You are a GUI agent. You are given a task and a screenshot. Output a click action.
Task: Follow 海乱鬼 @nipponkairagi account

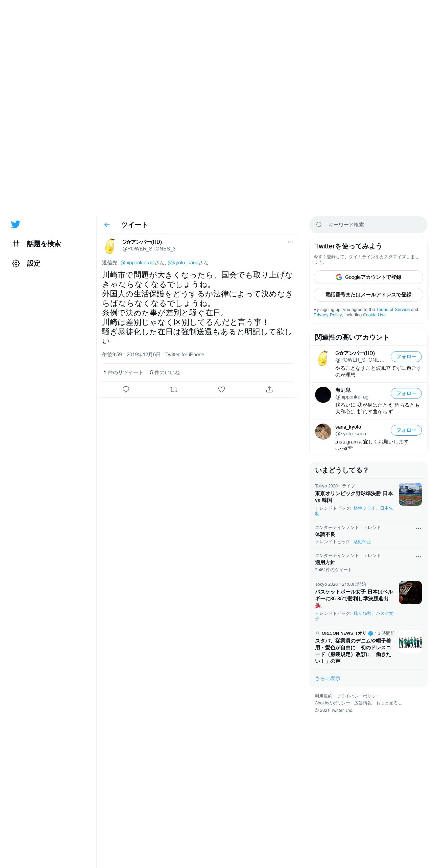(x=406, y=393)
